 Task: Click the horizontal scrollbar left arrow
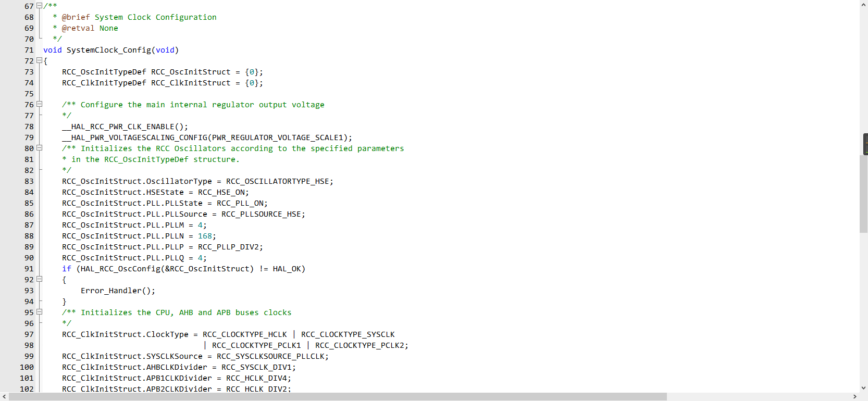coord(4,397)
